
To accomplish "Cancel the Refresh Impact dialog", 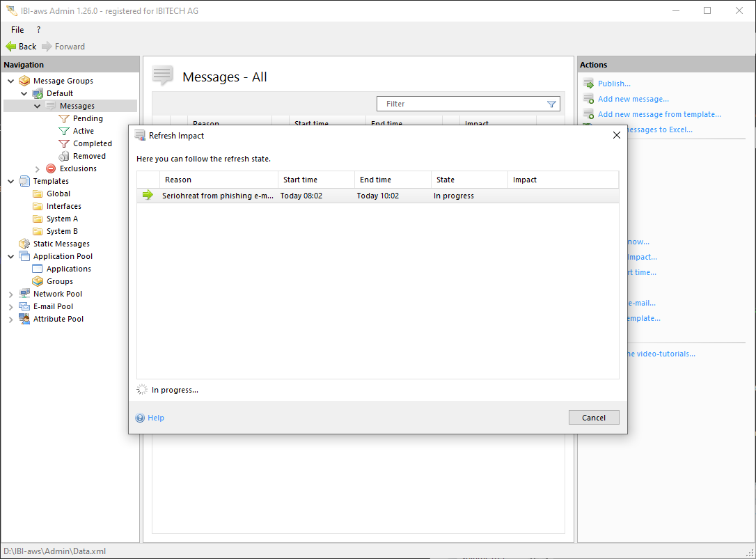I will tap(593, 418).
